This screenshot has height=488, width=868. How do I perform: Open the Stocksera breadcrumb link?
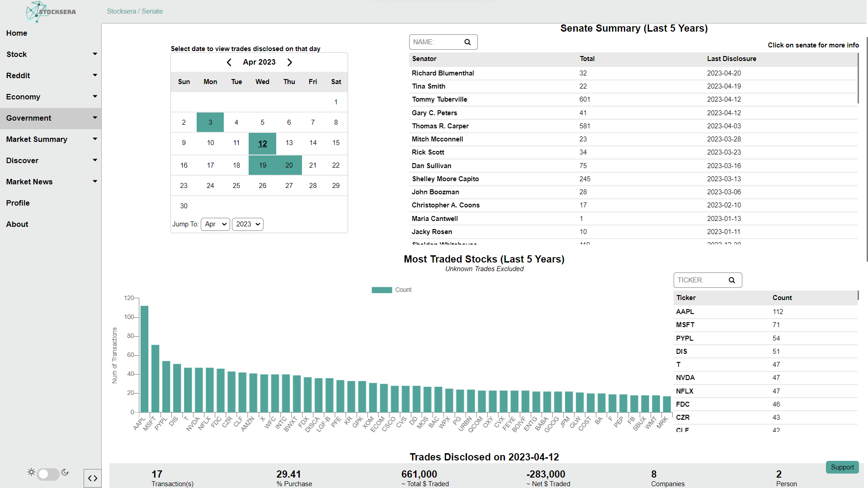[x=121, y=11]
